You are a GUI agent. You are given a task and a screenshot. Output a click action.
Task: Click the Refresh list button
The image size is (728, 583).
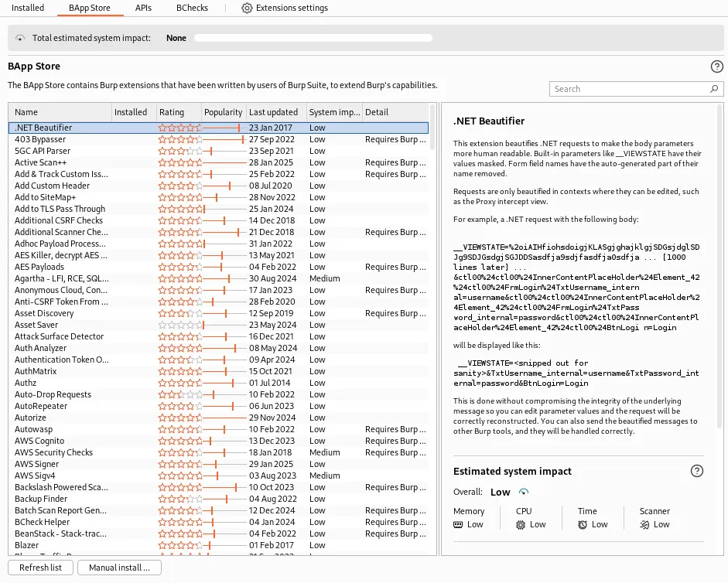point(41,568)
